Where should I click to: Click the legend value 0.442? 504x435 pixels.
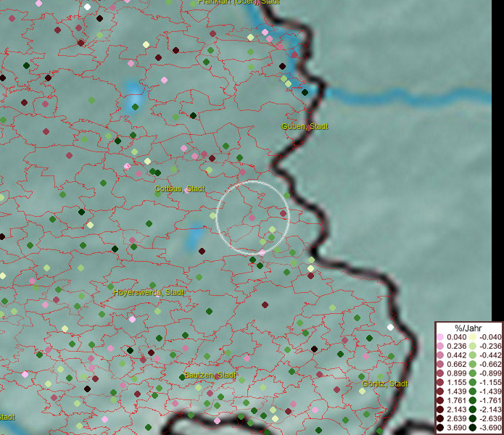[456, 355]
